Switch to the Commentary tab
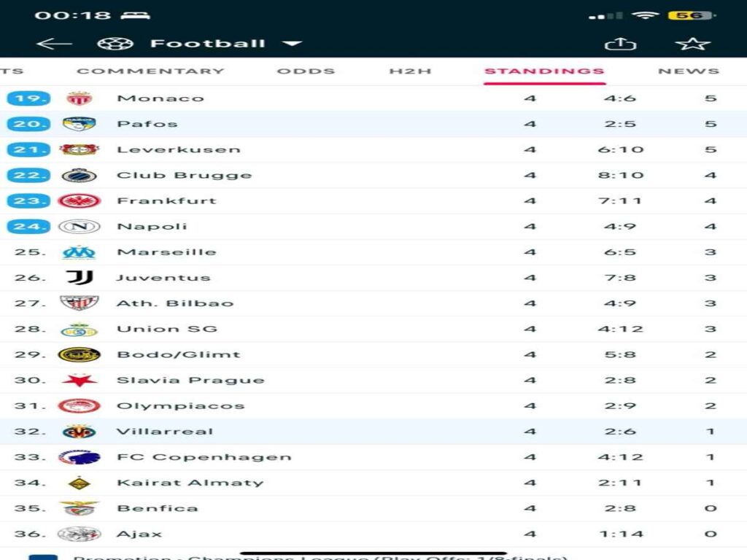Viewport: 747px width, 560px height. pos(150,71)
